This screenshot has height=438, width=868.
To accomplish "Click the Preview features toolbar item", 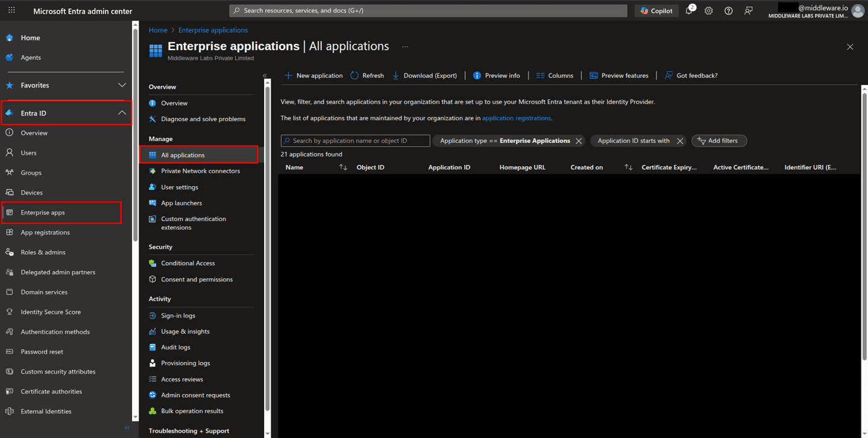I will tap(619, 75).
